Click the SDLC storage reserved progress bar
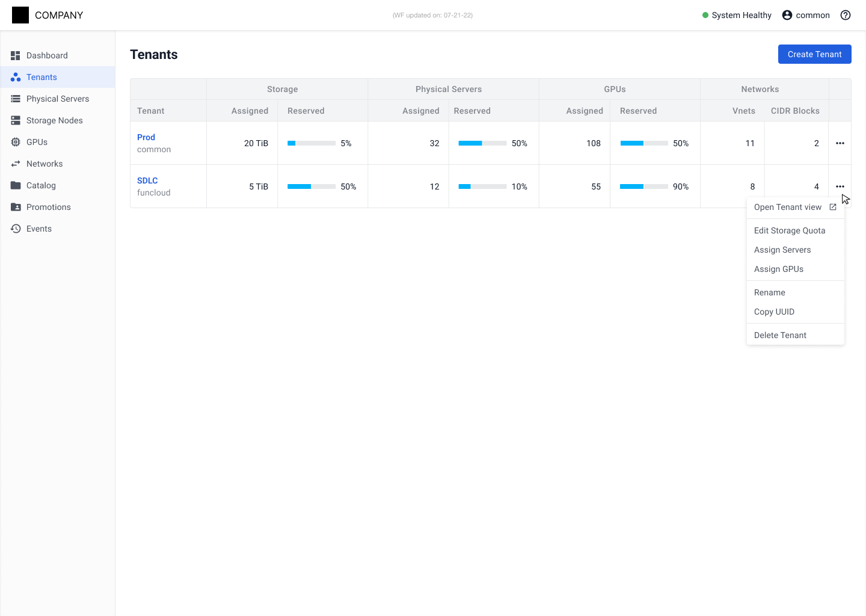Viewport: 866px width, 616px height. point(311,186)
